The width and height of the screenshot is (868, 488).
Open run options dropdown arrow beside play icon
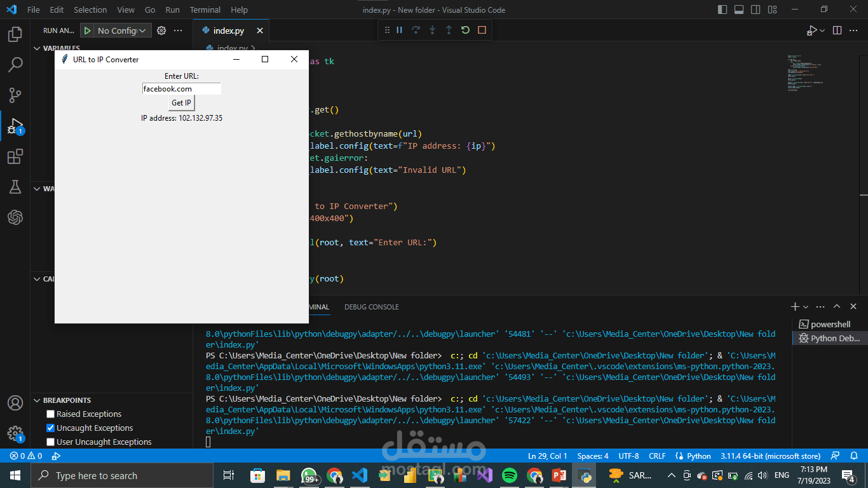822,30
